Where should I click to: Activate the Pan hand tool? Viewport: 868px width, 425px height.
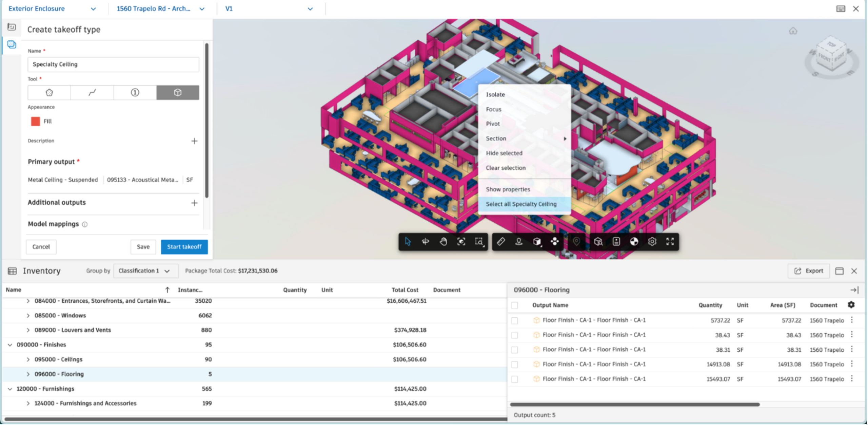click(x=443, y=242)
